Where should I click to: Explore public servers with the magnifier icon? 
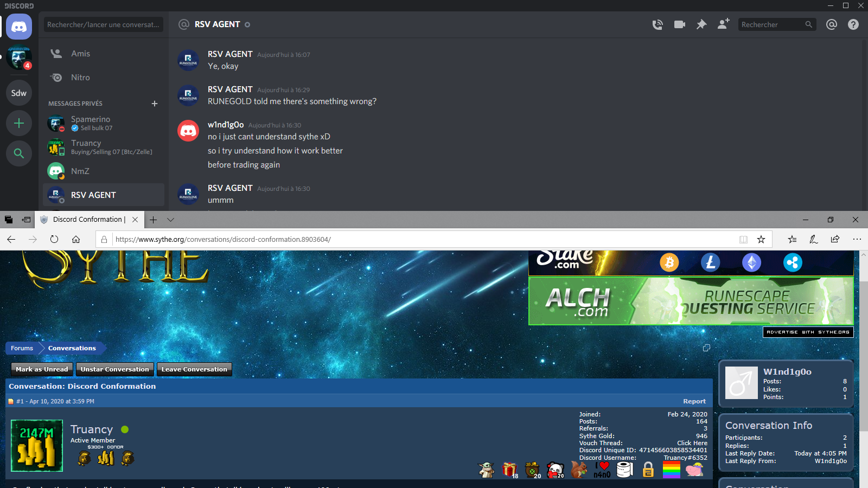[19, 153]
